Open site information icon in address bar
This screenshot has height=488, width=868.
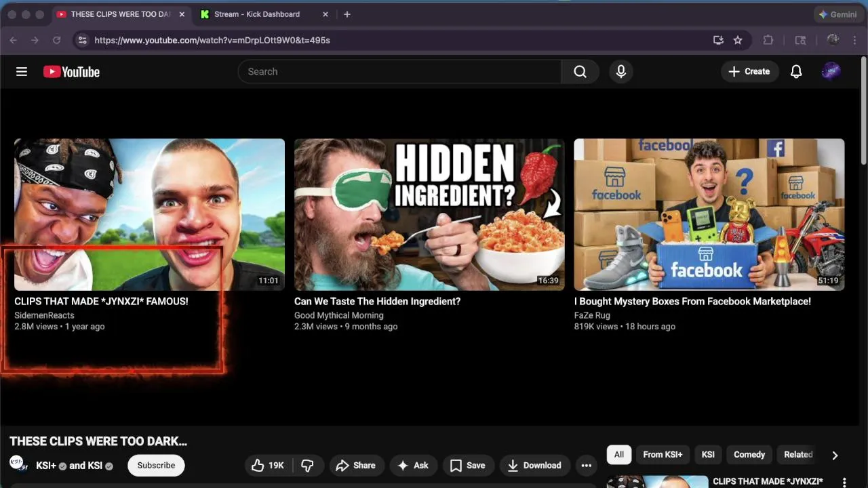[x=82, y=40]
